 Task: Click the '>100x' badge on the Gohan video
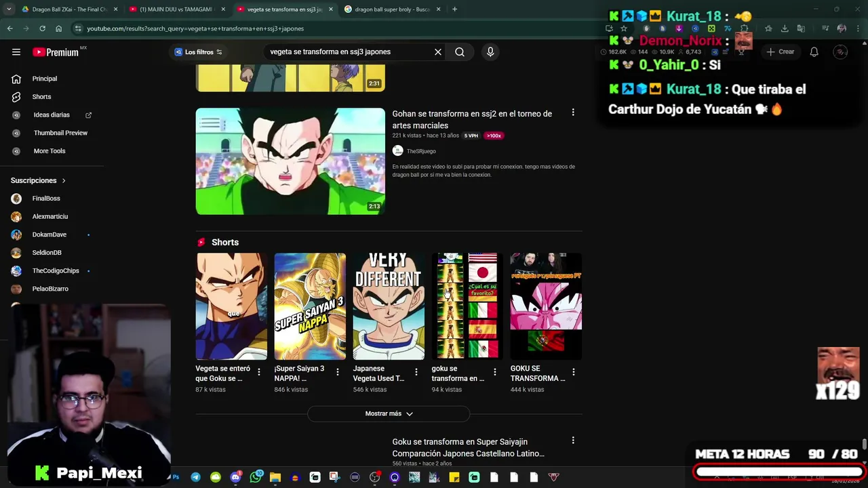pos(494,136)
